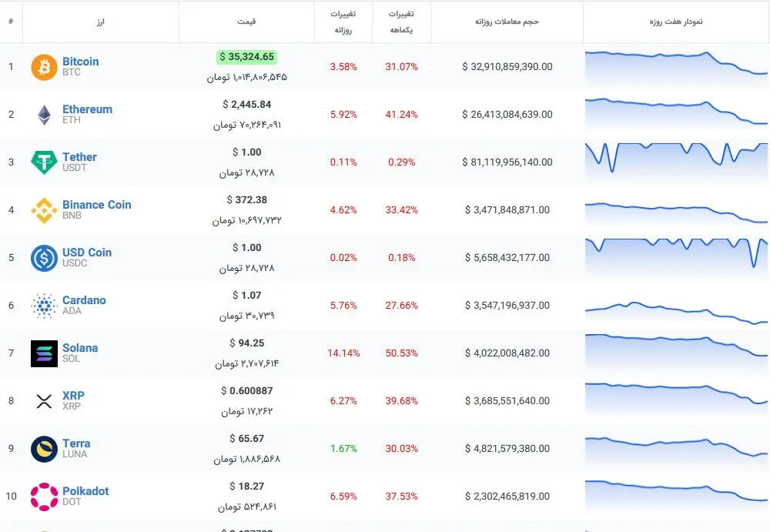Sort by حجم معاملات روزانه column header

point(507,22)
